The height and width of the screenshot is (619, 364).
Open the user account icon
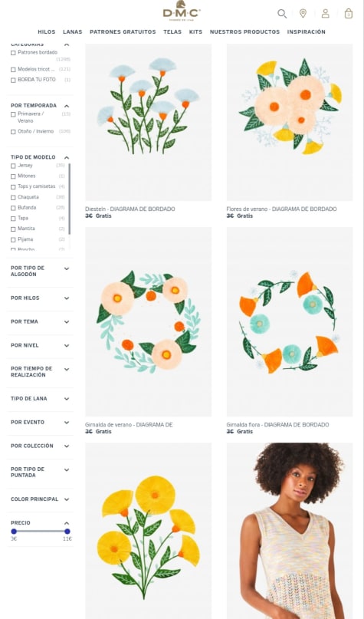coord(326,13)
